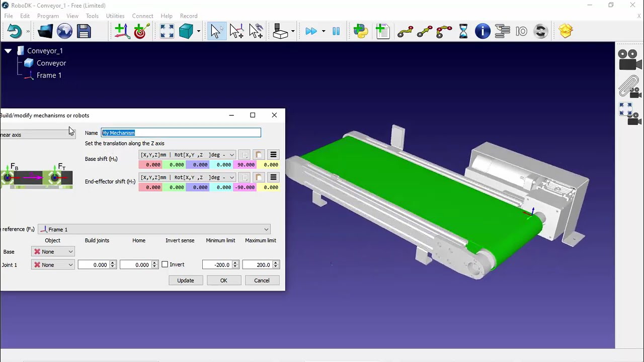The width and height of the screenshot is (644, 362).
Task: Enable the Invert checkbox for Joint 1
Action: (165, 264)
